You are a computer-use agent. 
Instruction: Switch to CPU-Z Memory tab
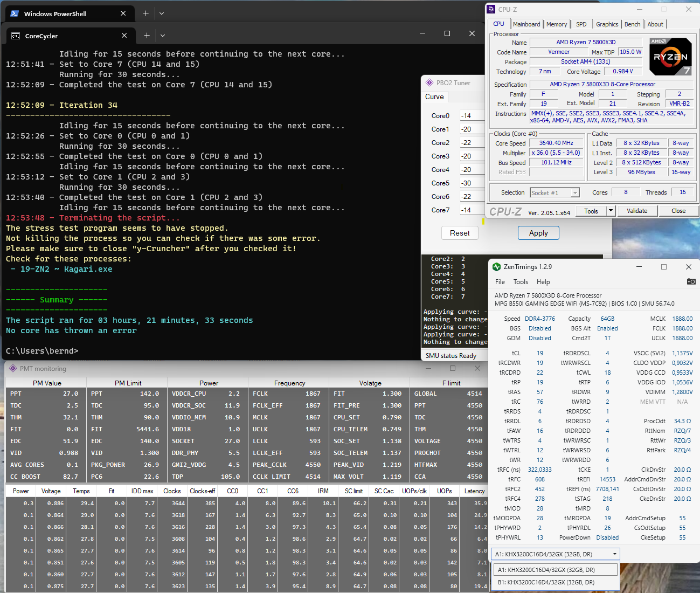click(x=557, y=24)
